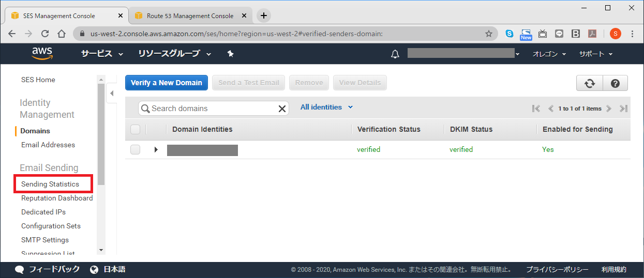Image resolution: width=644 pixels, height=278 pixels.
Task: Open the extension icon labeled New
Action: (x=526, y=34)
